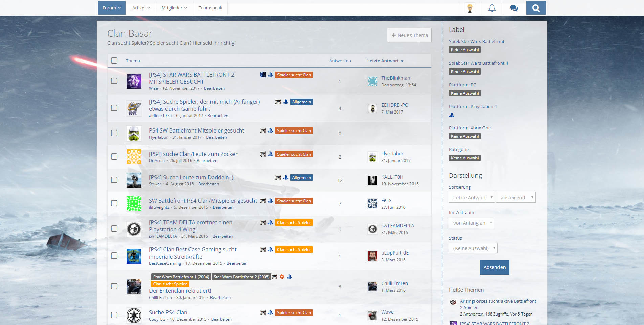Check Der Entenclan rekrutiert thread checkbox
Image resolution: width=644 pixels, height=325 pixels.
click(x=114, y=286)
